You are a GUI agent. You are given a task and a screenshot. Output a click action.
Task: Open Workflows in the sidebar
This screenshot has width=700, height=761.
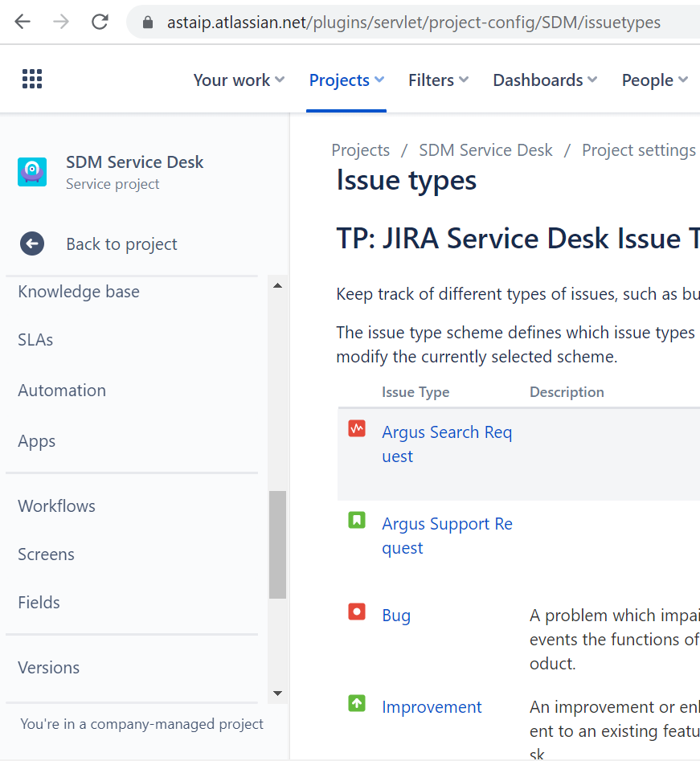coord(57,506)
